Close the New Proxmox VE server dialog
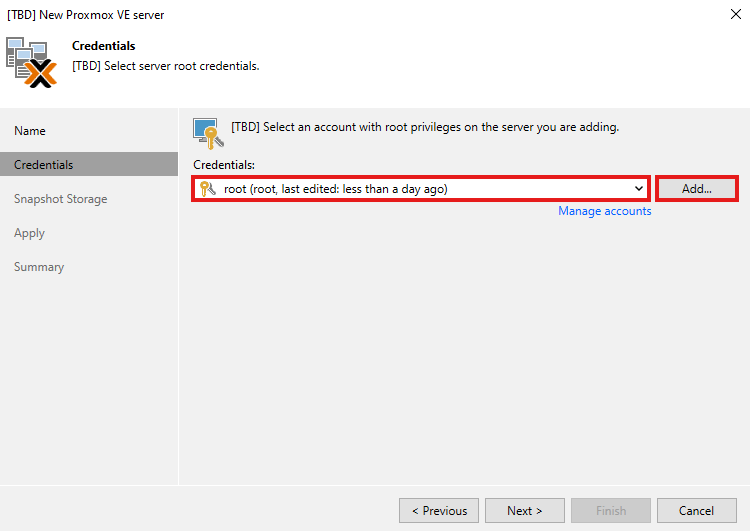 tap(736, 15)
